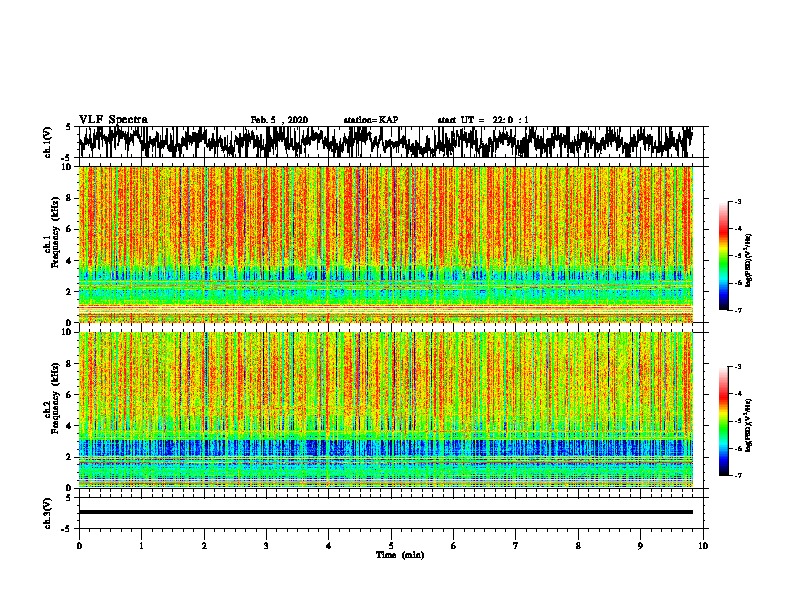Click the "5" tick on ch.1(V) axis
Viewport: 792px width, 612px height.
(x=68, y=127)
